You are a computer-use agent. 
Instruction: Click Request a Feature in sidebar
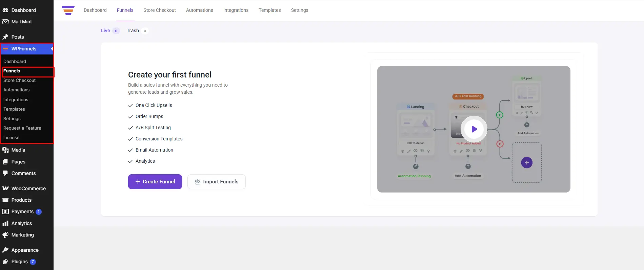pyautogui.click(x=22, y=128)
